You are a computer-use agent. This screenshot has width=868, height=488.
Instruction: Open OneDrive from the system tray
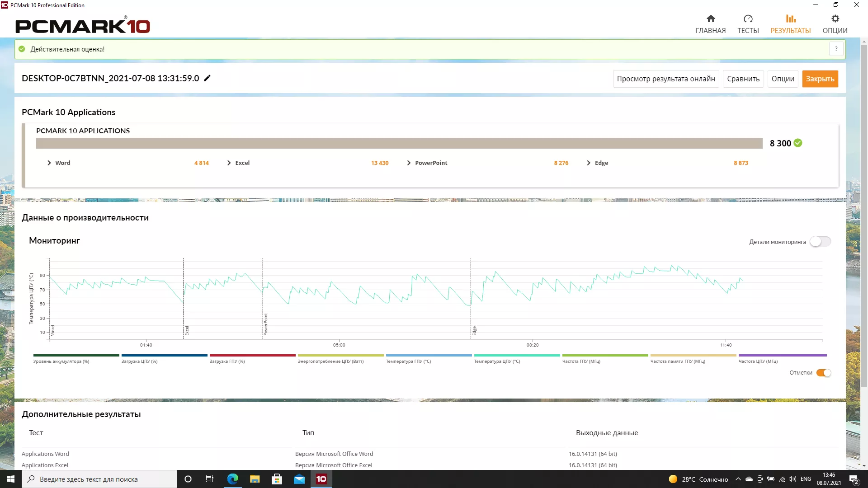pyautogui.click(x=749, y=479)
